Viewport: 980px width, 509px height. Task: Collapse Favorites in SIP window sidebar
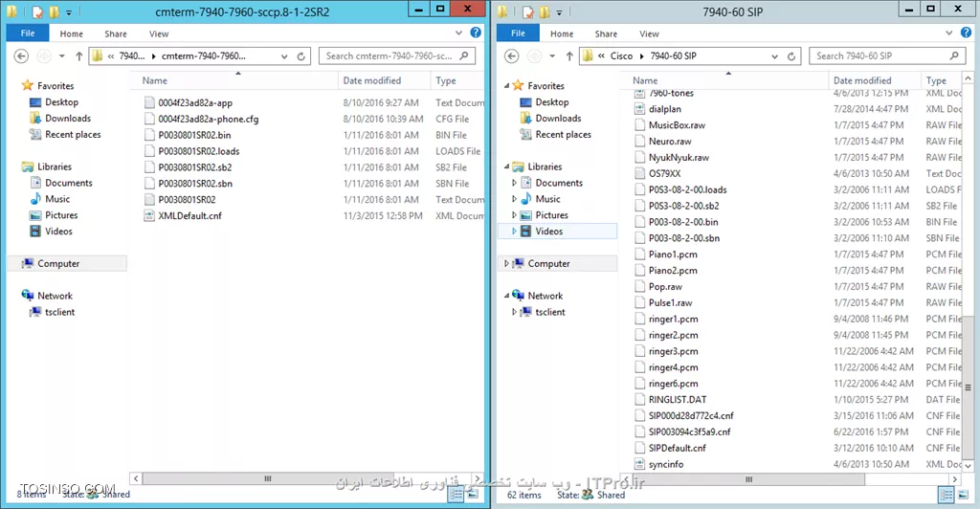point(506,85)
